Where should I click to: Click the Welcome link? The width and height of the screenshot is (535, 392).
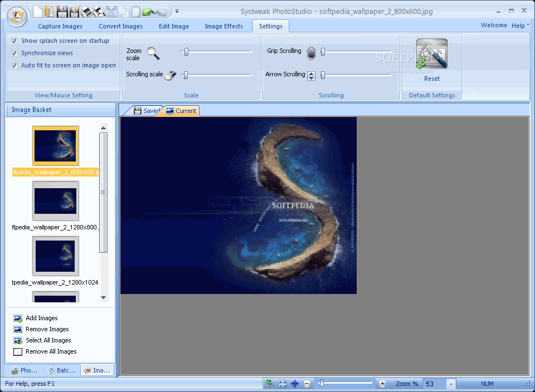[x=494, y=25]
